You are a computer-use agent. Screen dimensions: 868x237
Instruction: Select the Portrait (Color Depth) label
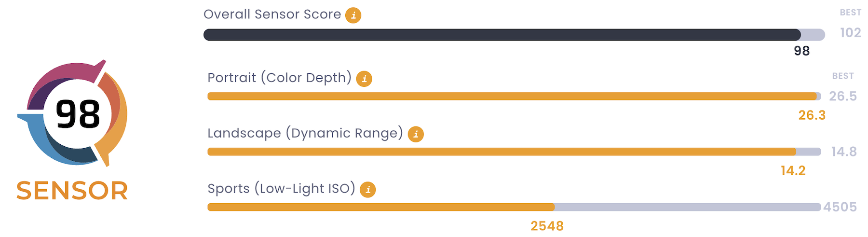point(279,78)
